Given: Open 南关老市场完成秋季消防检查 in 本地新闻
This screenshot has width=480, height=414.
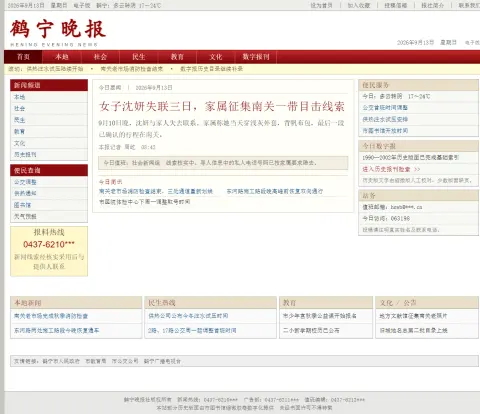Looking at the screenshot, I should click(x=51, y=316).
